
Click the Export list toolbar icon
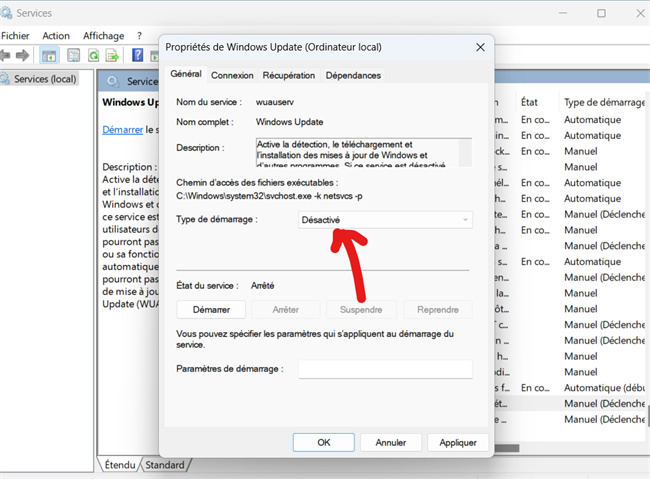coord(112,55)
